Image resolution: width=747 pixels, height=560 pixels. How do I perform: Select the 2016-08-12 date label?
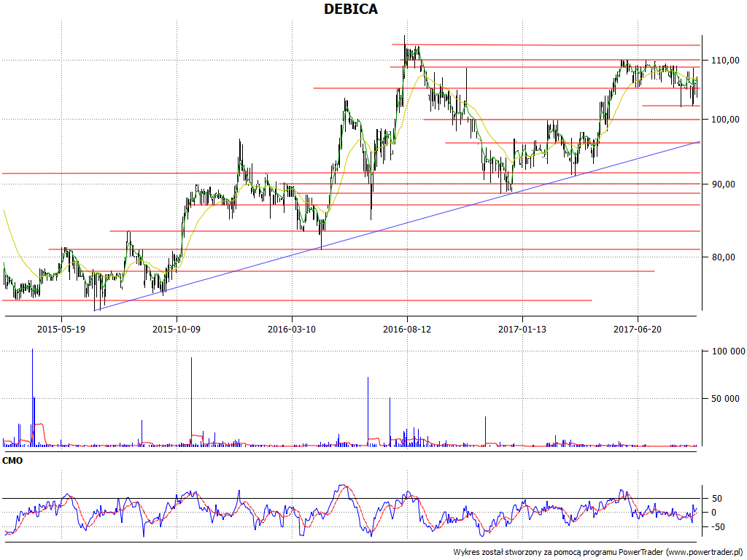(x=407, y=329)
